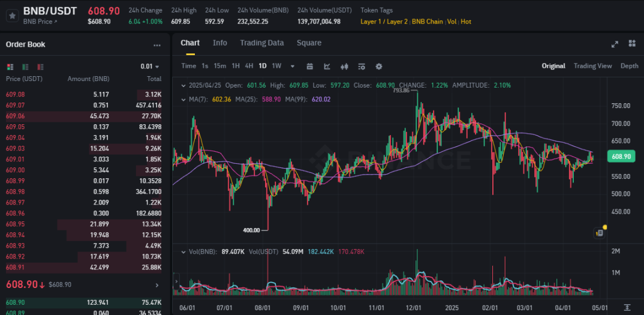The height and width of the screenshot is (315, 644).
Task: Show only buy orders in order book
Action: click(25, 67)
